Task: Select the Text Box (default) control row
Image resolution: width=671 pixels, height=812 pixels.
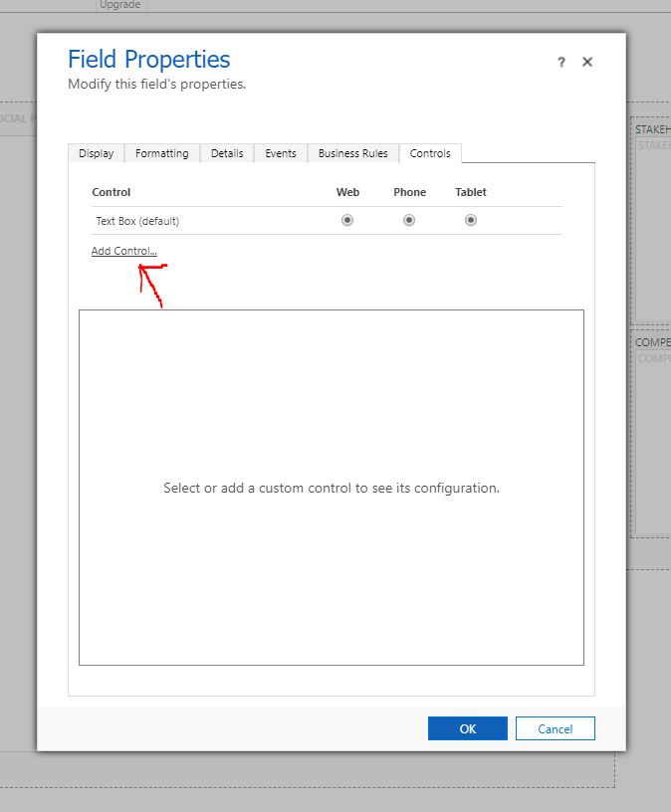Action: coord(137,221)
